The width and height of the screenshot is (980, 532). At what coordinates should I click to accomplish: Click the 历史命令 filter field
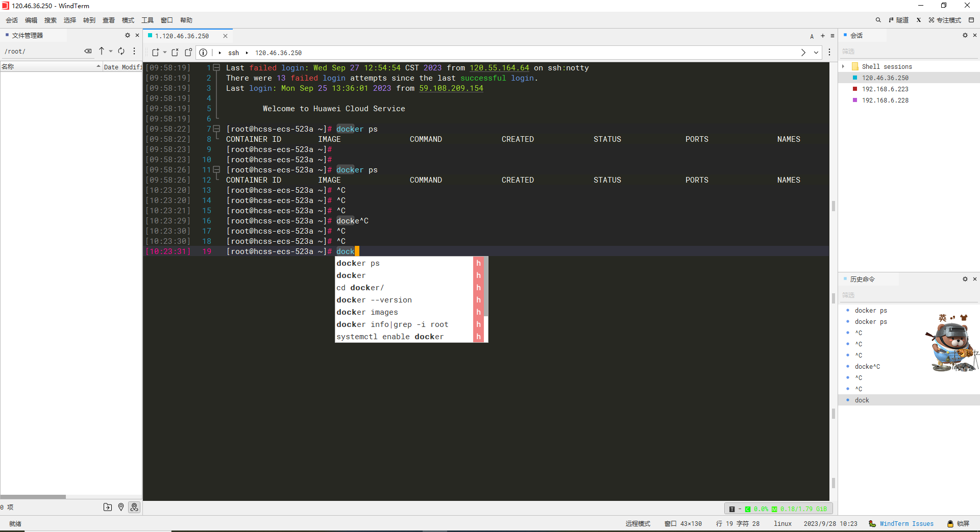[x=909, y=295]
